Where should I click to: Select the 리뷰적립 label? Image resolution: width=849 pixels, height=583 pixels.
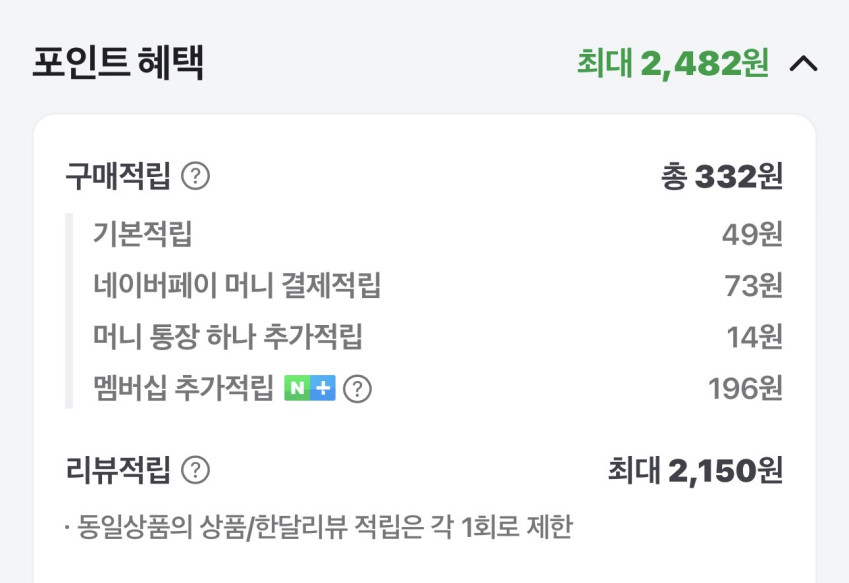pos(118,470)
